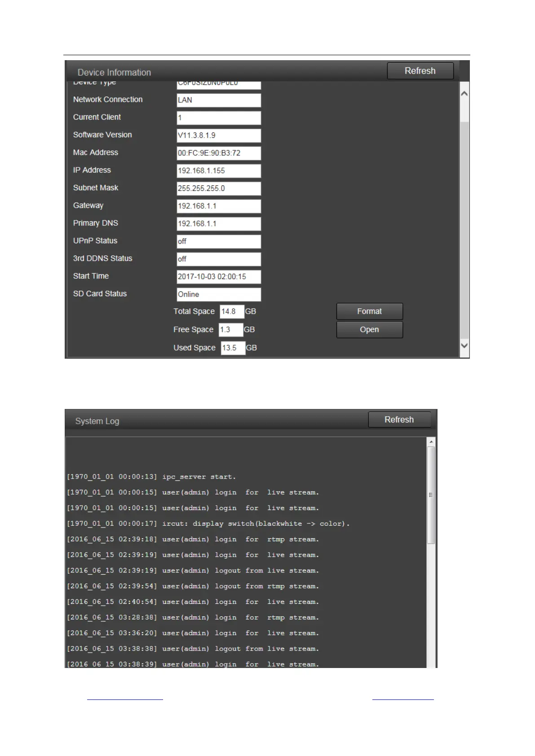This screenshot has width=535, height=756.
Task: Click the Software Version label
Action: point(102,135)
